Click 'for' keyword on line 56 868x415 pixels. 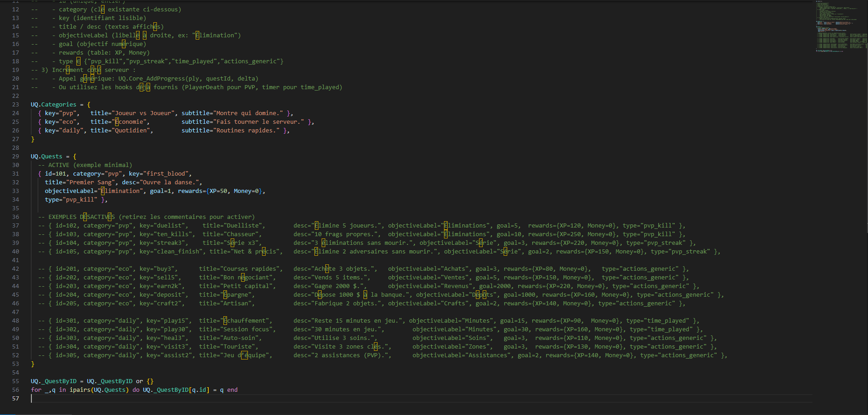[36, 390]
